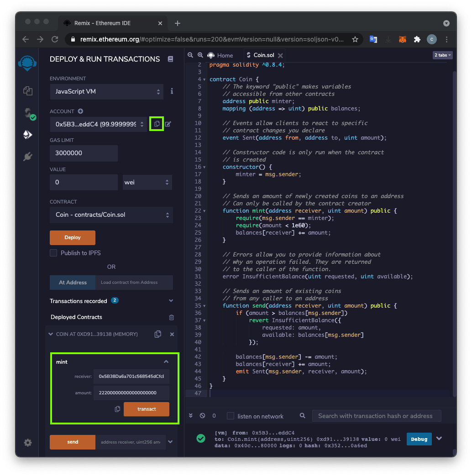Click the orange send function button
This screenshot has height=476, width=472.
coord(73,442)
